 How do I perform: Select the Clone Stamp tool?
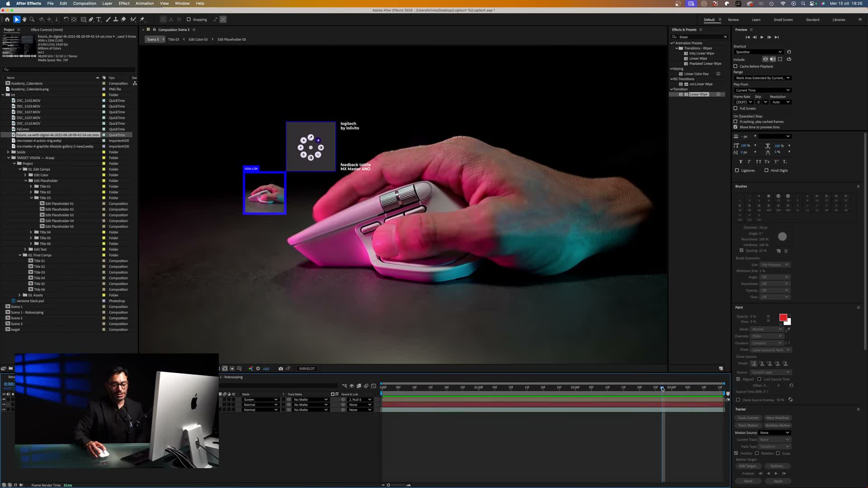116,19
